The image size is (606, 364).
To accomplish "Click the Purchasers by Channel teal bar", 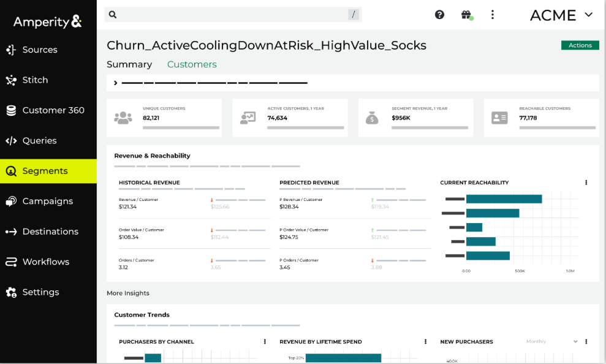I will click(153, 358).
